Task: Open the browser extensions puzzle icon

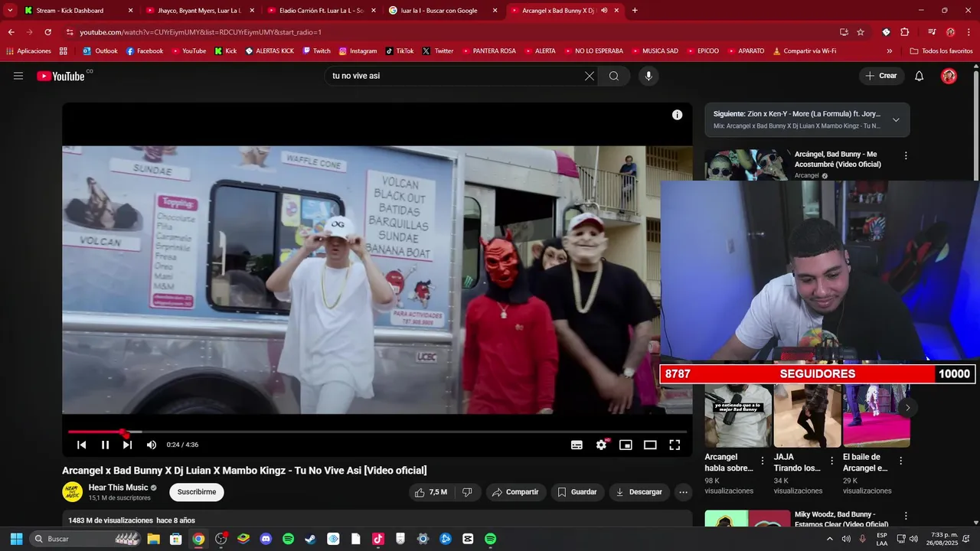Action: (x=905, y=32)
